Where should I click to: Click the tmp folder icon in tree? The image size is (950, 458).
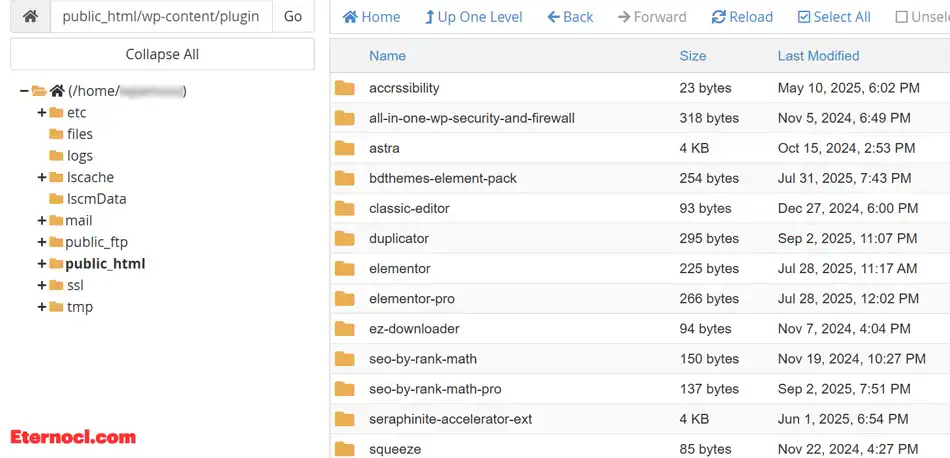tap(56, 307)
